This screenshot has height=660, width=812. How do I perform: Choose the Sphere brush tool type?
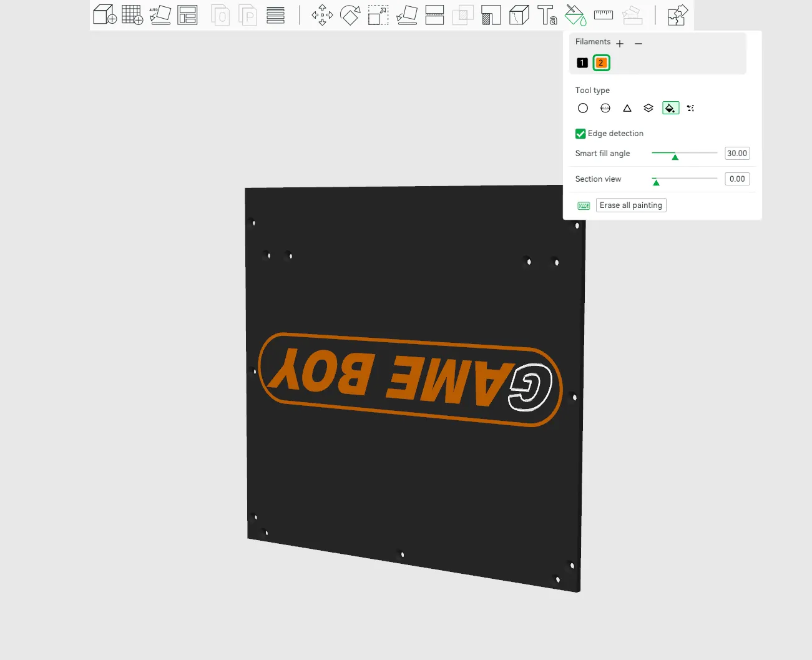point(605,108)
